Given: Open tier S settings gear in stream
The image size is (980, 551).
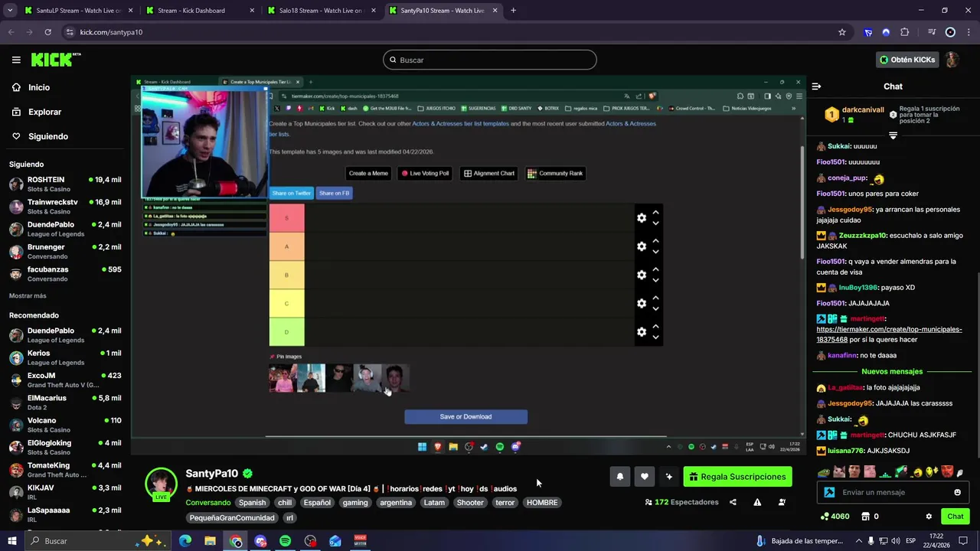Looking at the screenshot, I should [x=642, y=218].
